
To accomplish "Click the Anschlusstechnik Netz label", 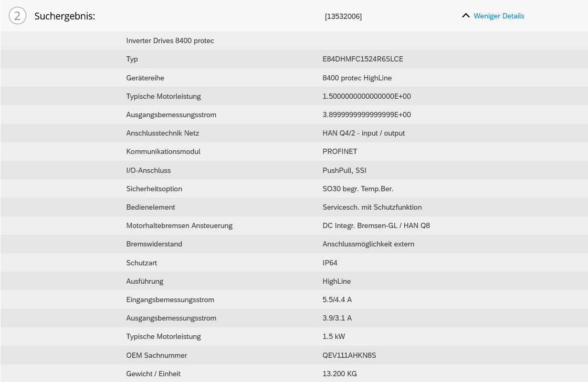I will [x=162, y=133].
